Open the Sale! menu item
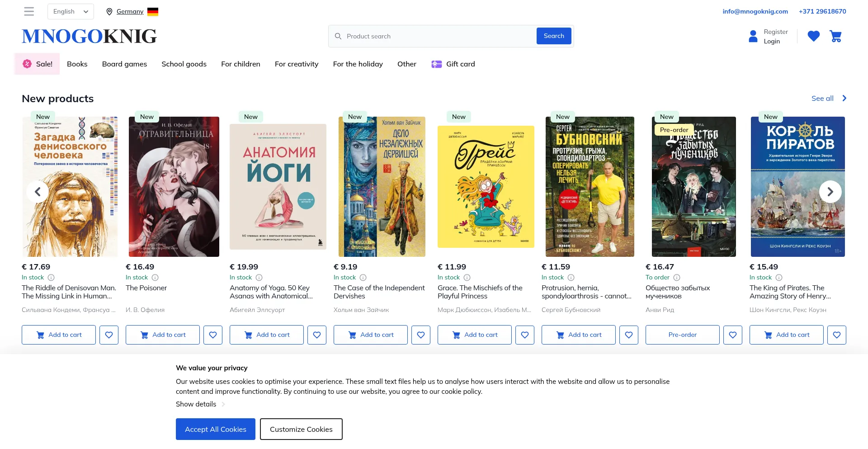The height and width of the screenshot is (449, 868). tap(38, 64)
